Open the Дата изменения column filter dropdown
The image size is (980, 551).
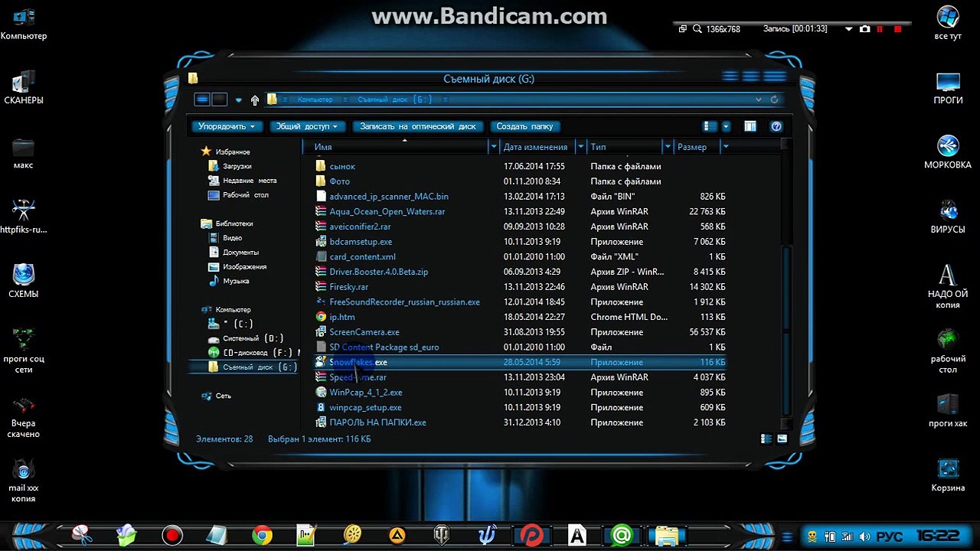[581, 147]
